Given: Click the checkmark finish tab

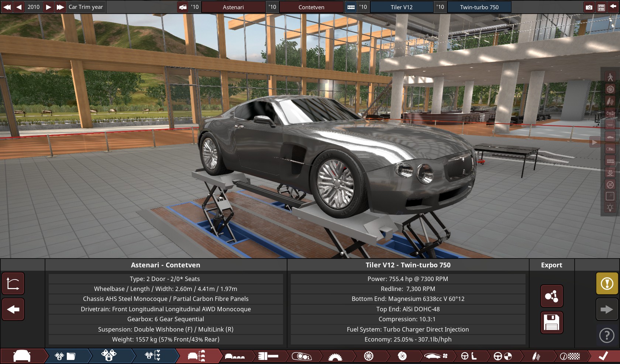Looking at the screenshot, I should coord(603,356).
